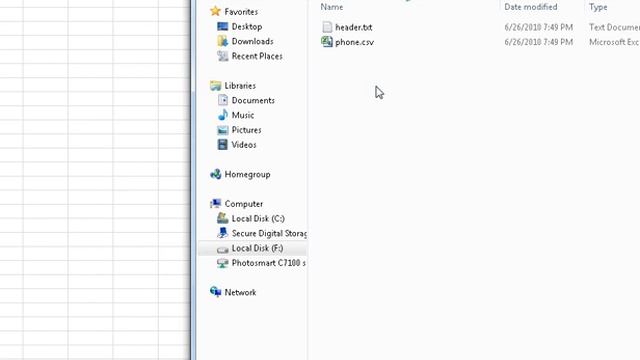Click the Desktop folder icon
This screenshot has width=640, height=360.
222,27
